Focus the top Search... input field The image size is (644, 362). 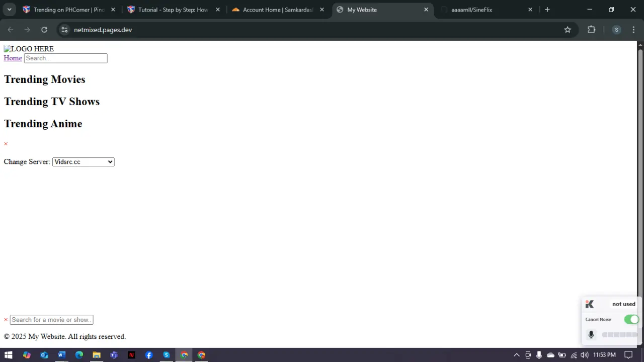[66, 58]
